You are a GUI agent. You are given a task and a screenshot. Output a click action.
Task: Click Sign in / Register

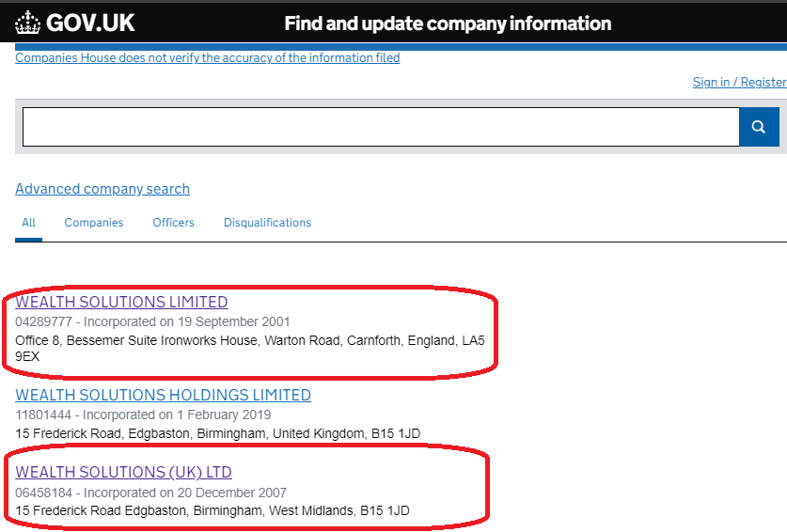pos(739,83)
